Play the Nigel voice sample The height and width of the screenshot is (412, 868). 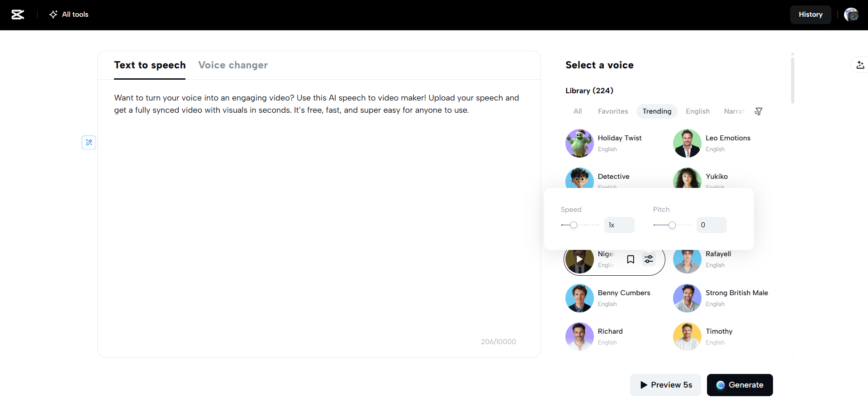coord(579,259)
